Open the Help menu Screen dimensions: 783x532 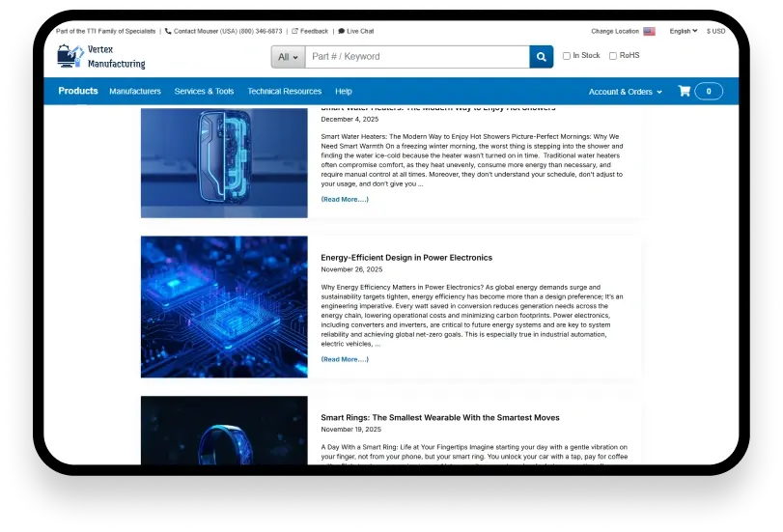[x=343, y=92]
